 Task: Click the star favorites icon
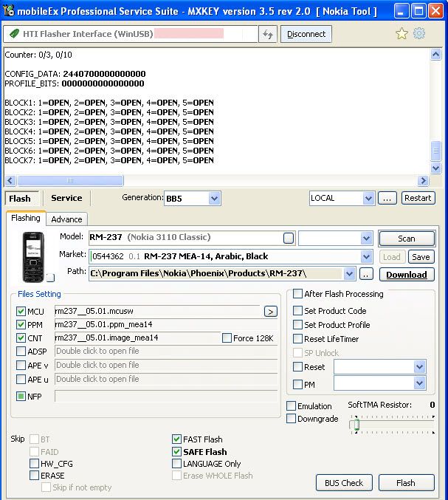click(x=402, y=33)
